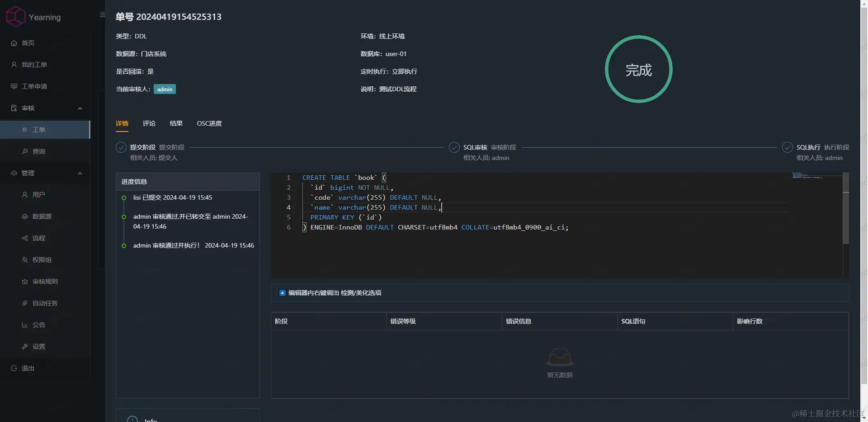This screenshot has width=868, height=422.
Task: Click the admin reviewer tag
Action: click(x=165, y=89)
